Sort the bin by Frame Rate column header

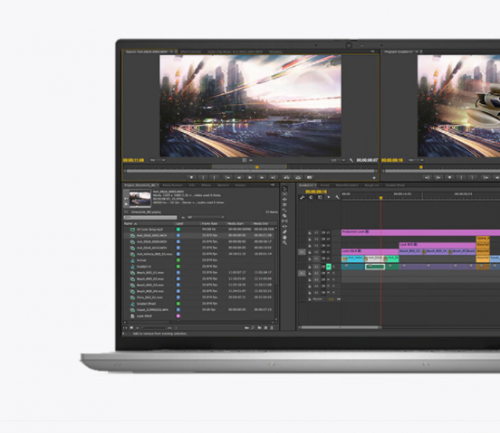pos(210,224)
